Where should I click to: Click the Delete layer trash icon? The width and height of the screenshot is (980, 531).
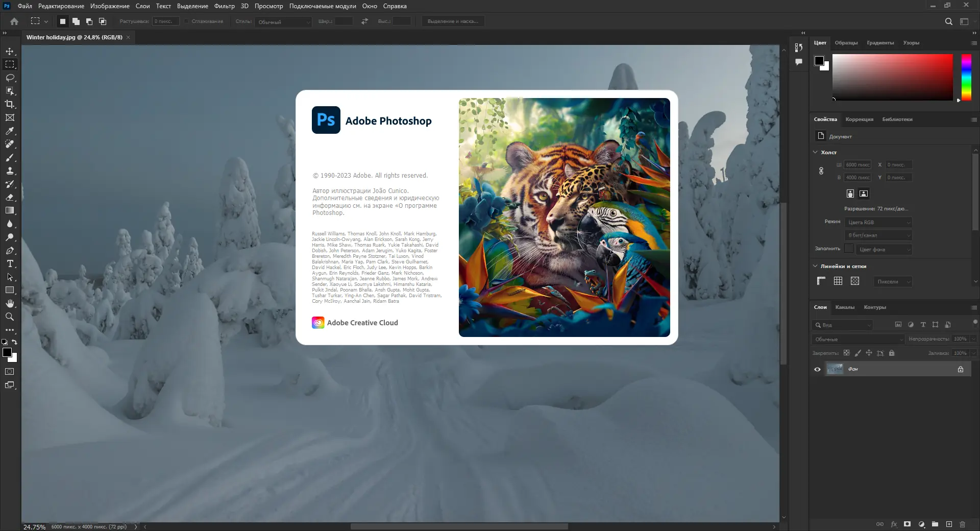click(x=962, y=524)
